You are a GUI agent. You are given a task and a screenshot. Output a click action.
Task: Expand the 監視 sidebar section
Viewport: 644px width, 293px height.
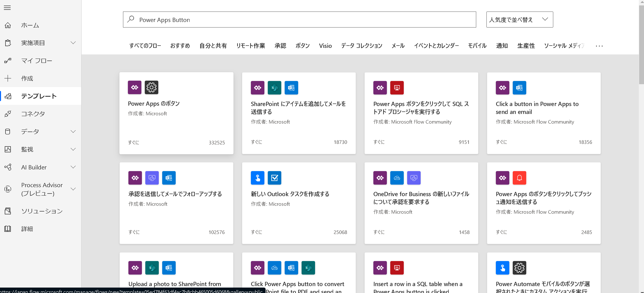coord(73,149)
